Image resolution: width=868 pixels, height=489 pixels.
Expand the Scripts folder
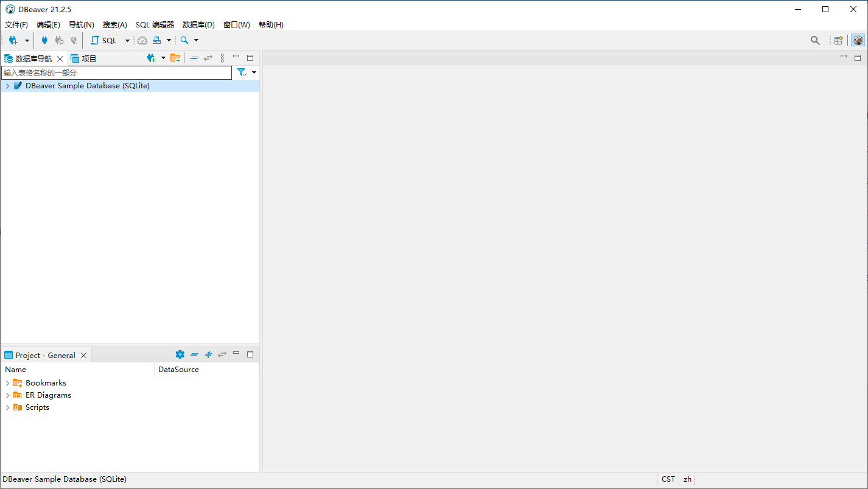[x=7, y=407]
